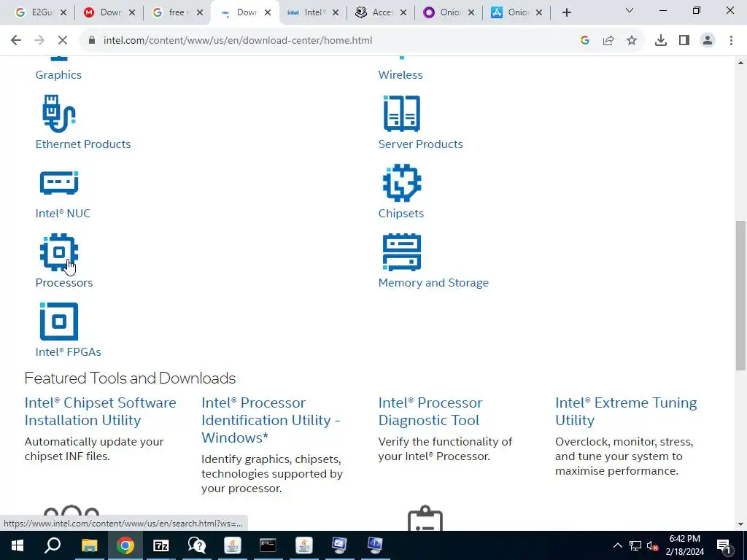Show hidden system tray icons

(x=617, y=545)
